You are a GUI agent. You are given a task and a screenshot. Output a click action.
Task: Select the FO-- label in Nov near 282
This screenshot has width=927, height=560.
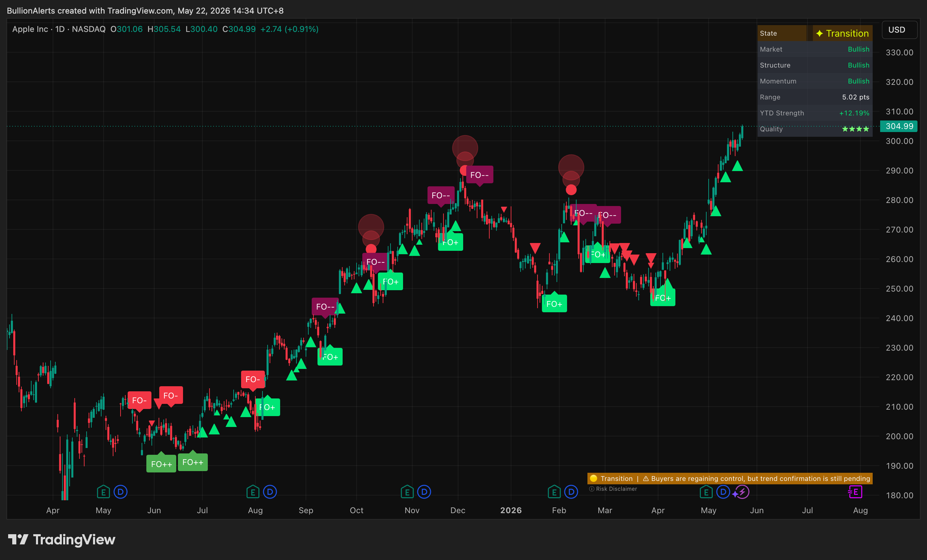pyautogui.click(x=441, y=195)
